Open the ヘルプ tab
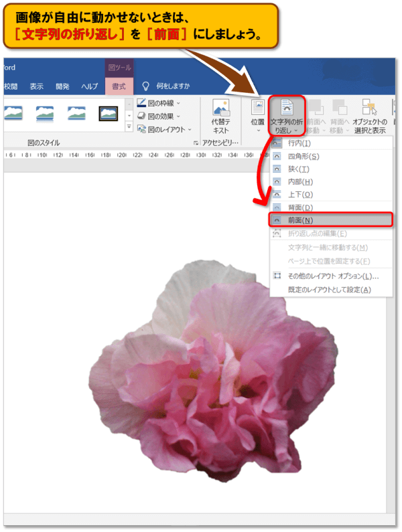Screen dimensions: 402x532 [89, 86]
